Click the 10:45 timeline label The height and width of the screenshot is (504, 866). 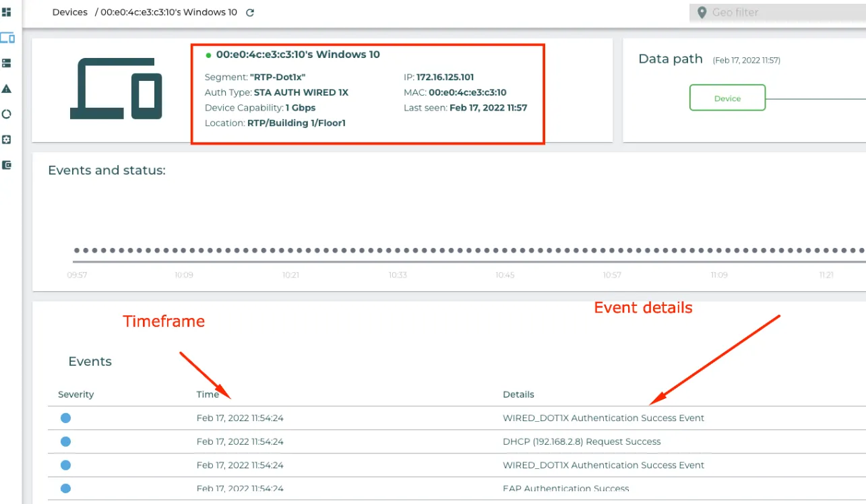(505, 275)
